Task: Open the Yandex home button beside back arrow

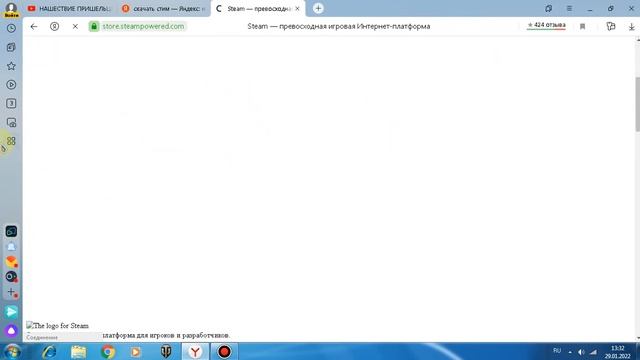Action: point(54,27)
